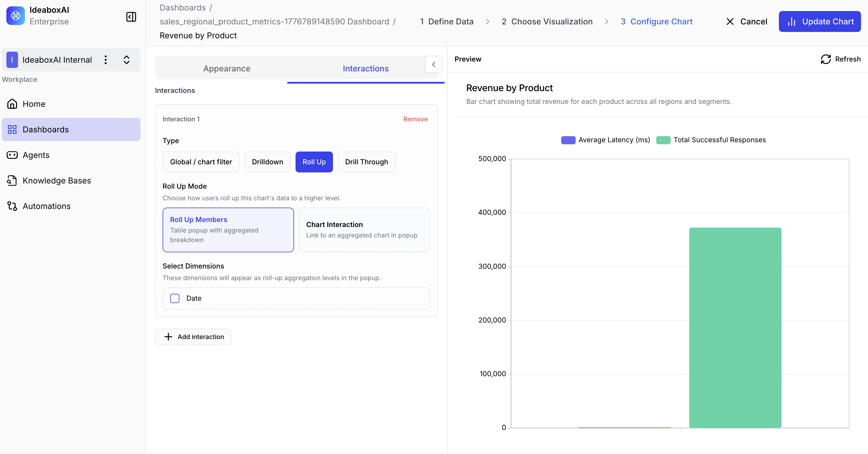This screenshot has width=868, height=454.
Task: Click the IdeaboxAI logo icon
Action: click(15, 15)
